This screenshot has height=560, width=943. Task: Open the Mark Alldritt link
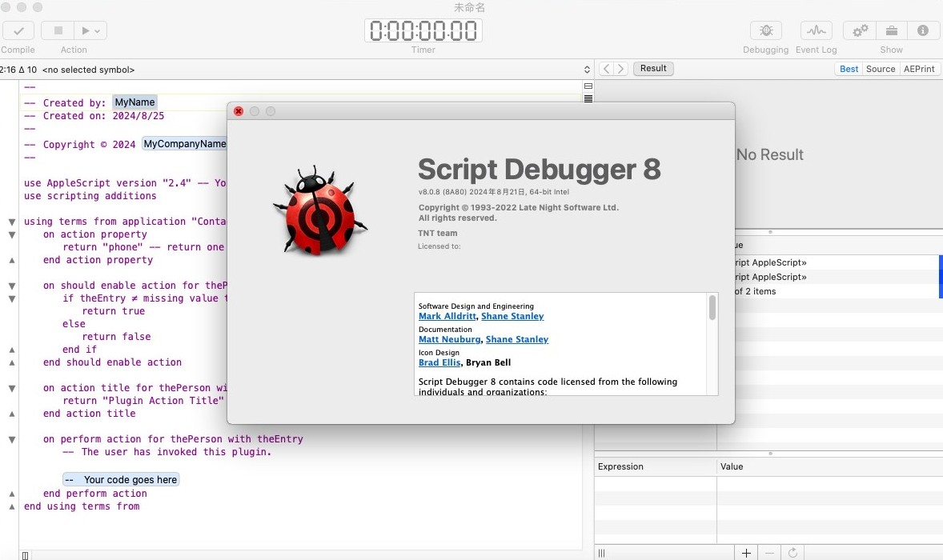point(447,316)
